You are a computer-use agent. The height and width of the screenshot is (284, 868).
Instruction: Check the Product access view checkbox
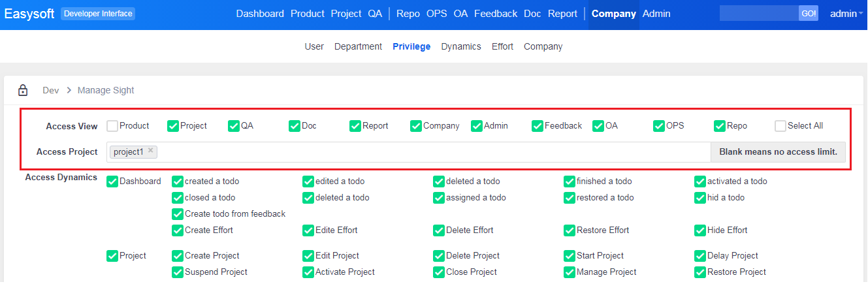[x=112, y=126]
